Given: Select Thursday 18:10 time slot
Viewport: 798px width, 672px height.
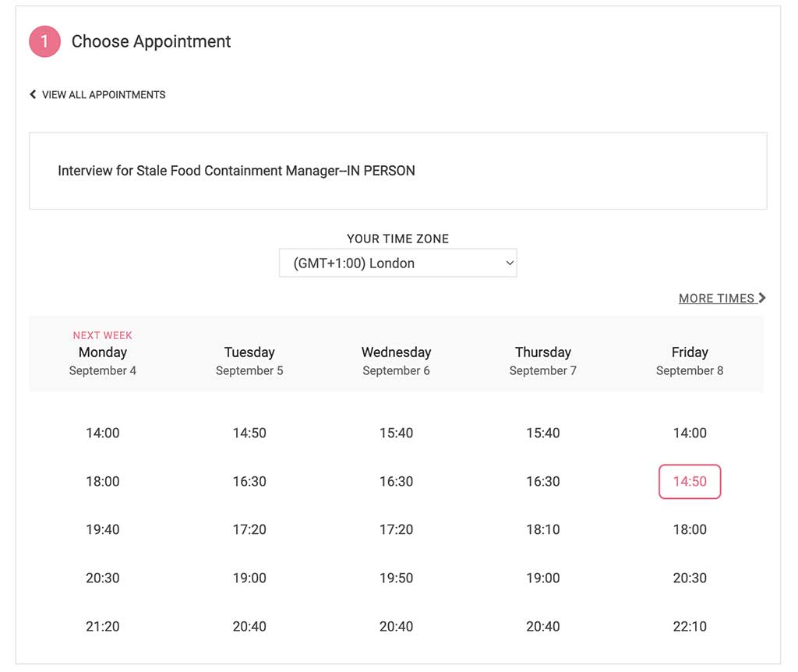Looking at the screenshot, I should [543, 529].
